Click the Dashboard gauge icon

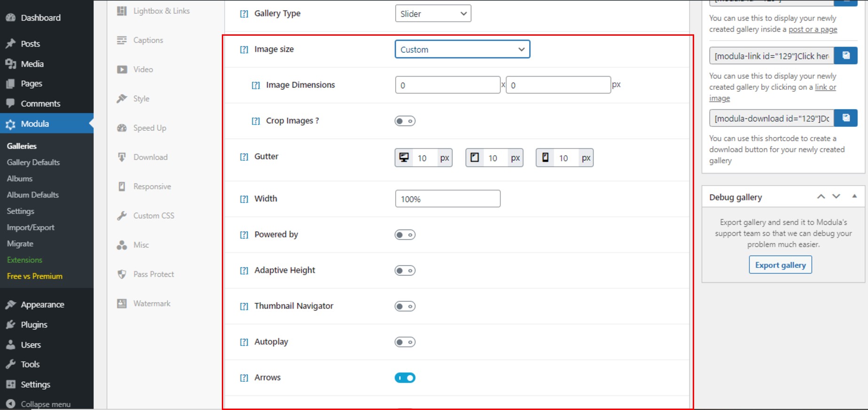10,18
